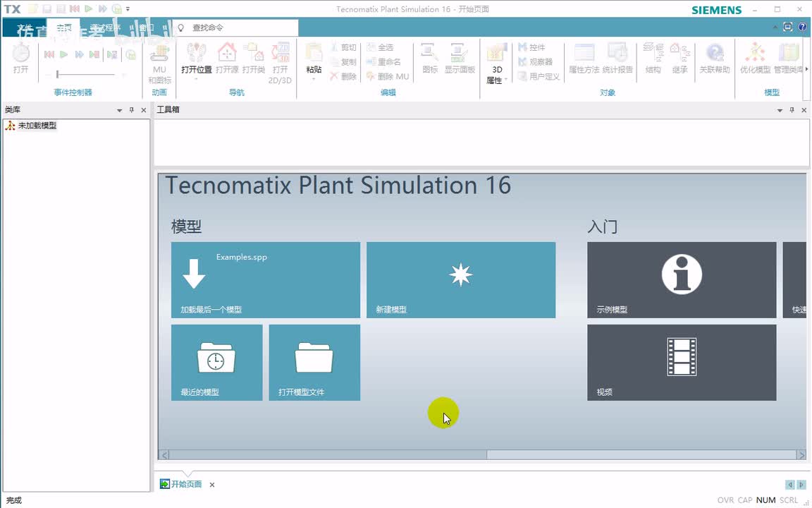The image size is (812, 508).
Task: Toggle the 工具箱 panel pin
Action: [x=792, y=110]
